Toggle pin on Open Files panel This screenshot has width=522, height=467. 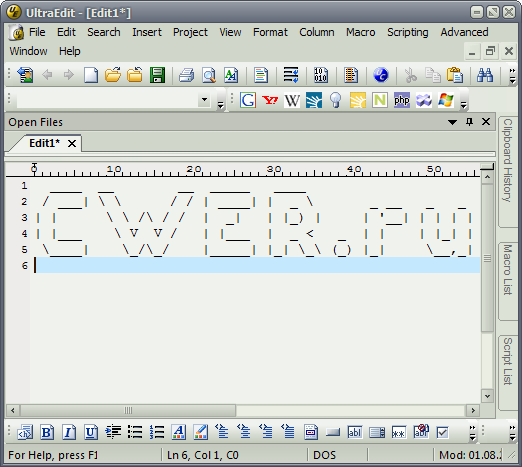click(x=469, y=122)
